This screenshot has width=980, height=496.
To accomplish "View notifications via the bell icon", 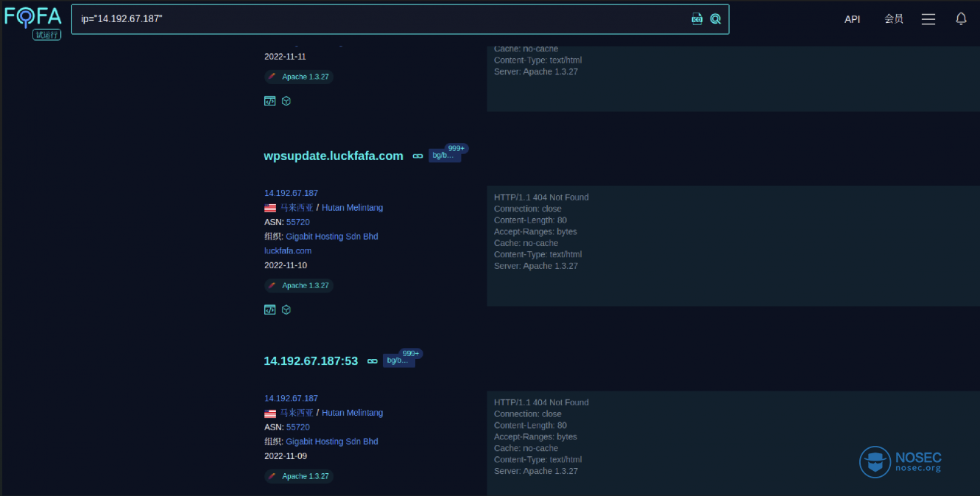I will pyautogui.click(x=961, y=19).
